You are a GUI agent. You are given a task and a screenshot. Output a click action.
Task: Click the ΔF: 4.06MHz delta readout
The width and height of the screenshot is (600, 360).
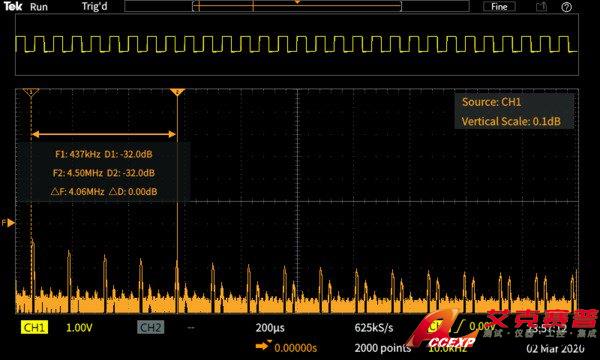pyautogui.click(x=104, y=191)
